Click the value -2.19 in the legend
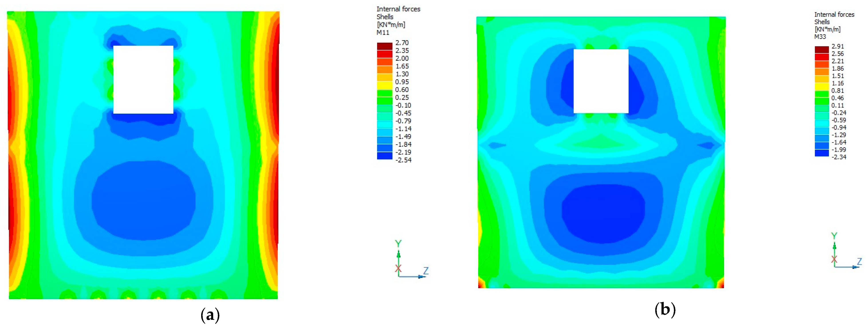 click(403, 152)
